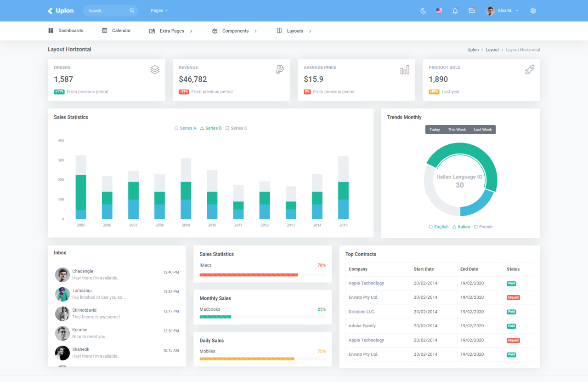Select the Last Week trends button
The height and width of the screenshot is (382, 588).
pos(483,130)
